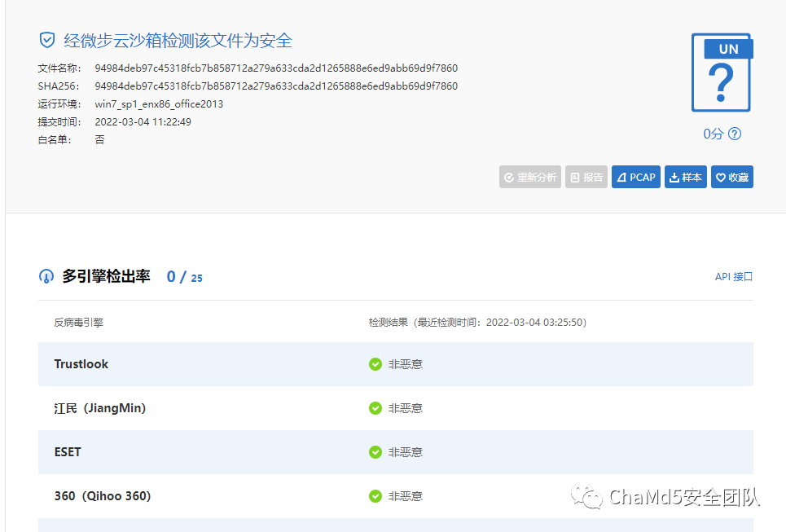
Task: Click the safe verdict heading 经微步云沙箱检测该文件为安全
Action: tap(178, 41)
